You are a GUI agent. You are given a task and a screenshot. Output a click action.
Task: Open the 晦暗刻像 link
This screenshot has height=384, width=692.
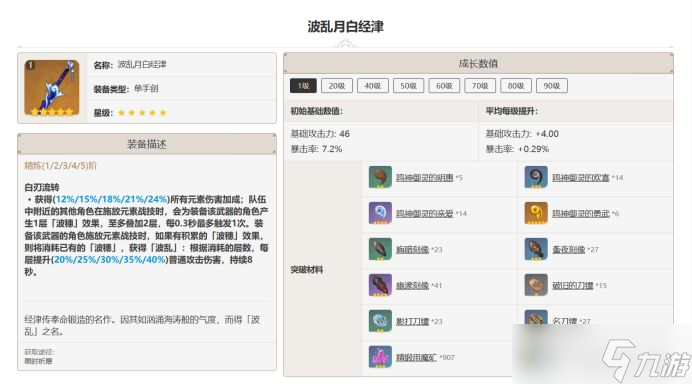(x=413, y=250)
